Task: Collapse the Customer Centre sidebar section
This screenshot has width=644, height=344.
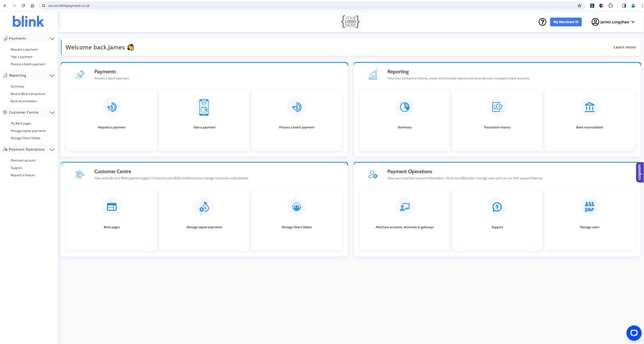Action: [52, 113]
